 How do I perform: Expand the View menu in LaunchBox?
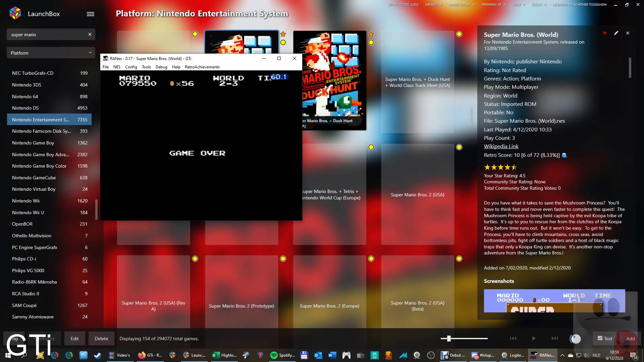pyautogui.click(x=519, y=4)
